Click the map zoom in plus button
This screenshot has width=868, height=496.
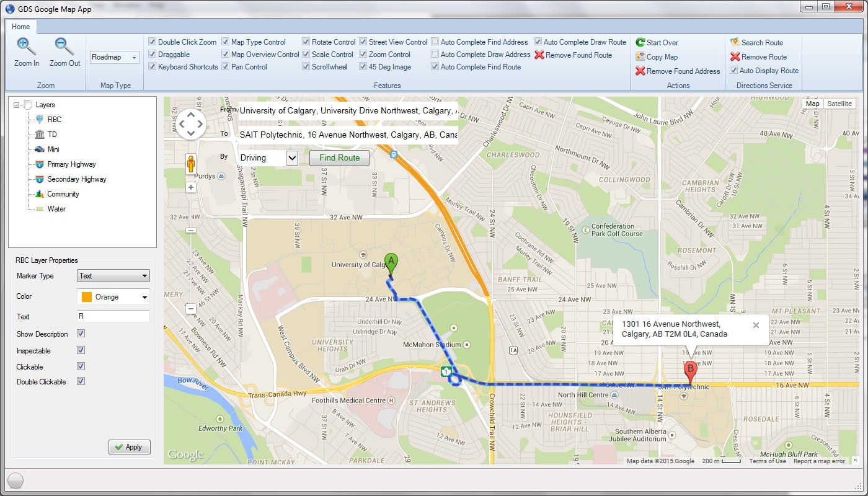(x=191, y=187)
